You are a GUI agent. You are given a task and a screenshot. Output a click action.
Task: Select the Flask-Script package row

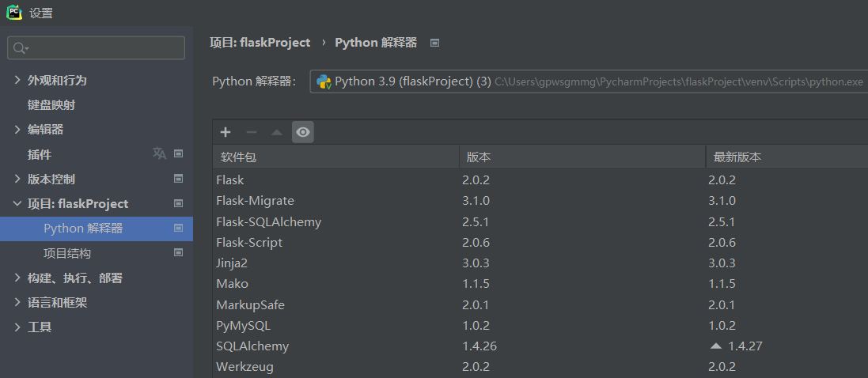pyautogui.click(x=540, y=243)
